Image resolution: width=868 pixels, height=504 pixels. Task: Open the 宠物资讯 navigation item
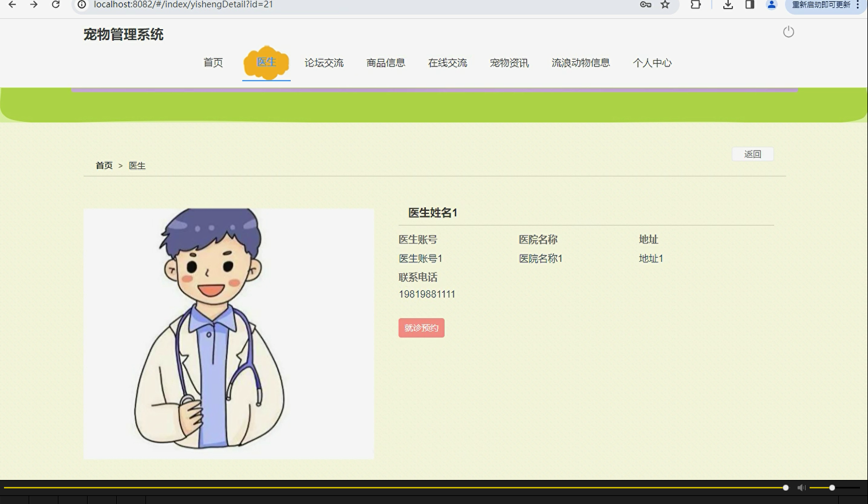coord(509,63)
